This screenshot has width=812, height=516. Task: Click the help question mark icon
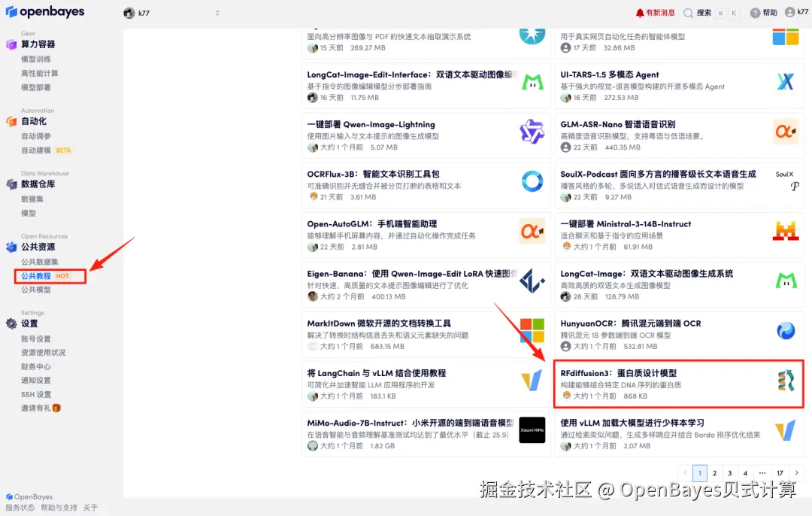755,13
